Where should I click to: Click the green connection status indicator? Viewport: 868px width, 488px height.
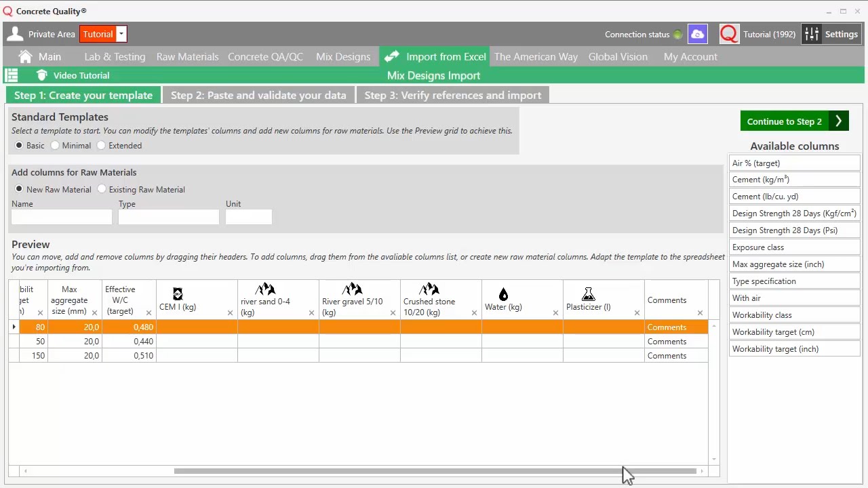677,35
